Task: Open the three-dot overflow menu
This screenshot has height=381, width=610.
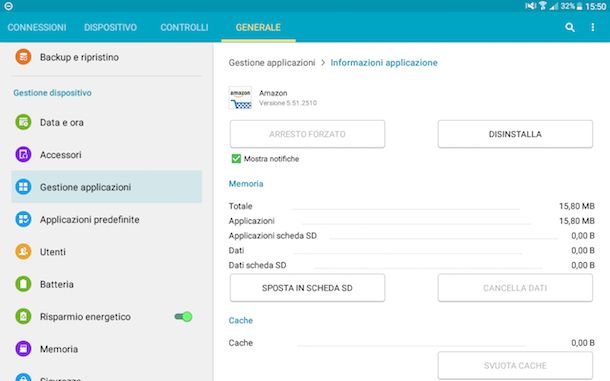Action: click(592, 27)
